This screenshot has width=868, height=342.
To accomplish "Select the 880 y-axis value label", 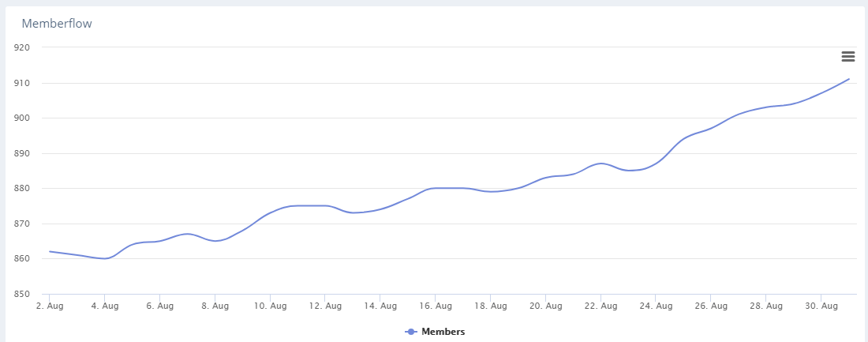I will click(x=22, y=188).
